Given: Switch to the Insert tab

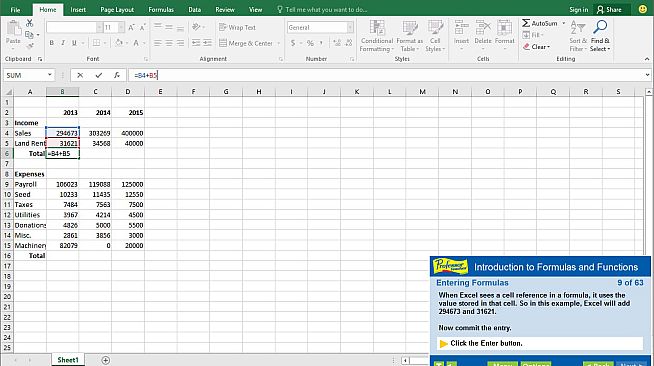Looking at the screenshot, I should point(78,10).
